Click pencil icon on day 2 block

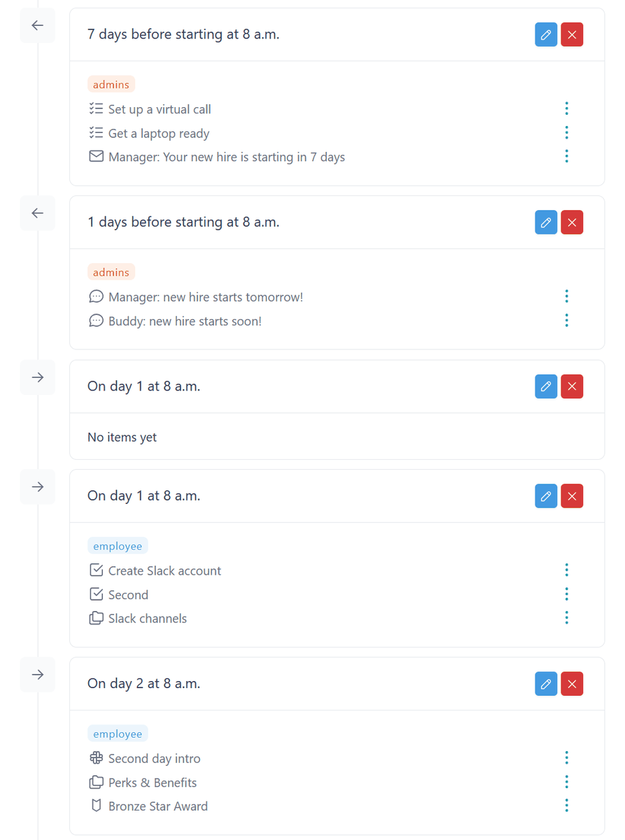(x=546, y=684)
